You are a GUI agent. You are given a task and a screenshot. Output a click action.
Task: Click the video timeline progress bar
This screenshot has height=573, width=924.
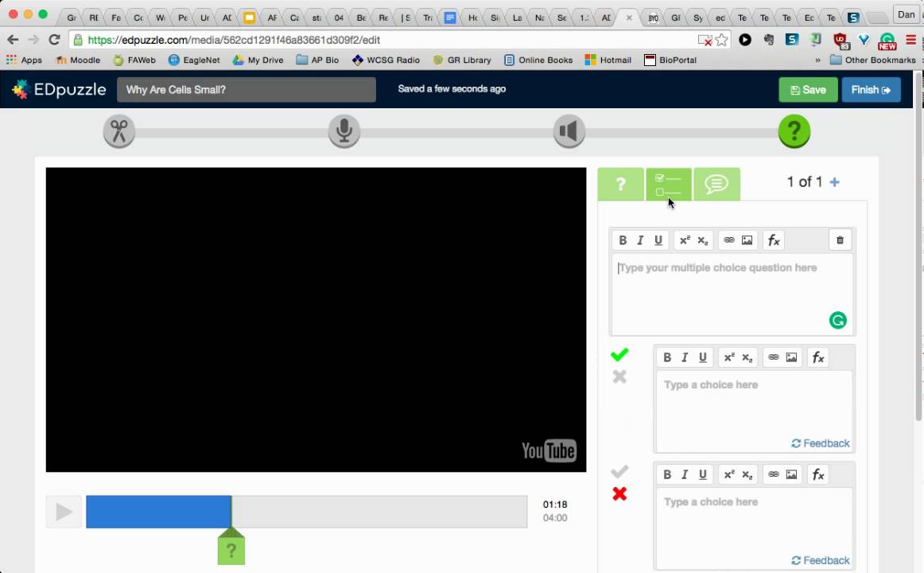pyautogui.click(x=306, y=512)
